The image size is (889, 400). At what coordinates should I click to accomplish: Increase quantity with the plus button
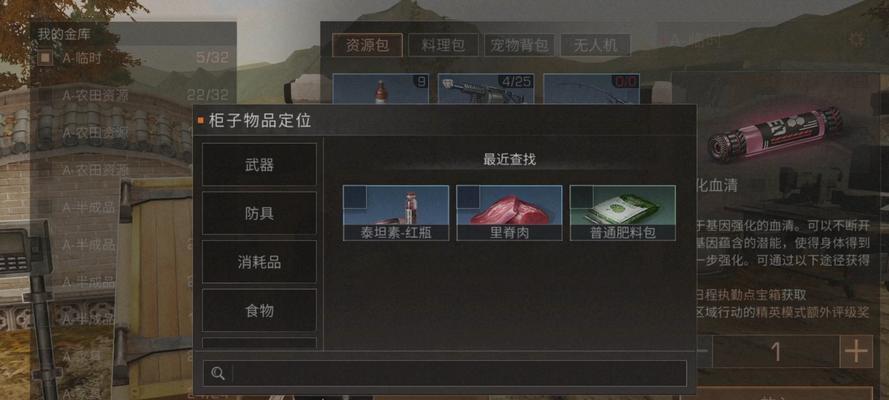[856, 352]
